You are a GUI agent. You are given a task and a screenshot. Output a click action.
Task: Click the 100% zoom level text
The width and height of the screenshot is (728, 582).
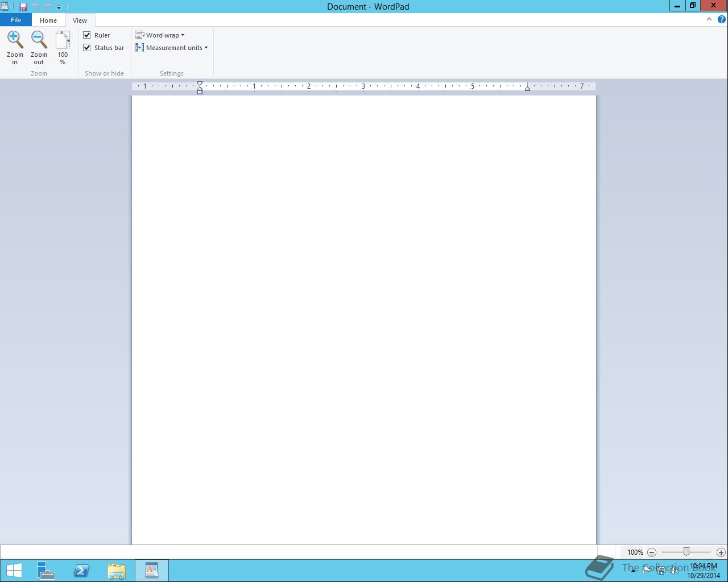tap(635, 552)
